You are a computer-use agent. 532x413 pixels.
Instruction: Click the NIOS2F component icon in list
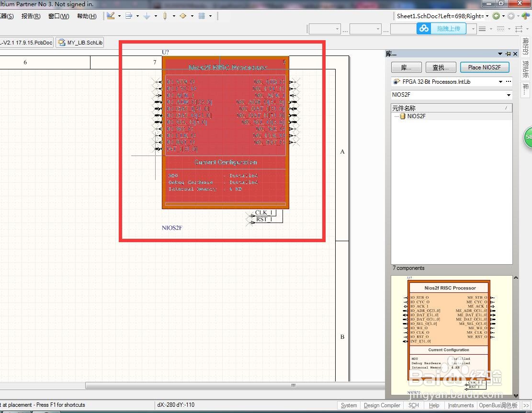point(403,116)
